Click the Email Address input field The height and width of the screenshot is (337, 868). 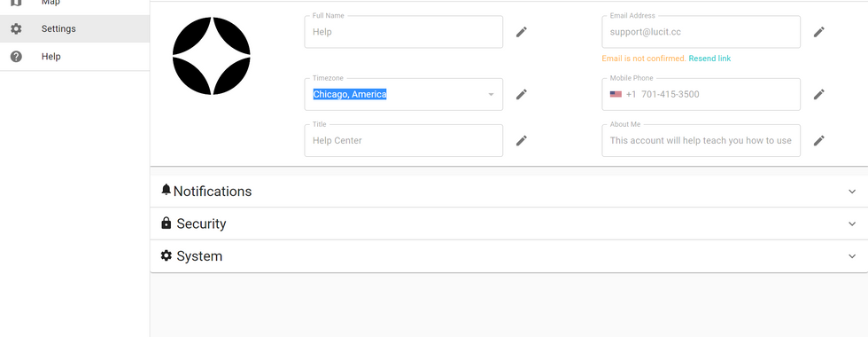coord(701,32)
